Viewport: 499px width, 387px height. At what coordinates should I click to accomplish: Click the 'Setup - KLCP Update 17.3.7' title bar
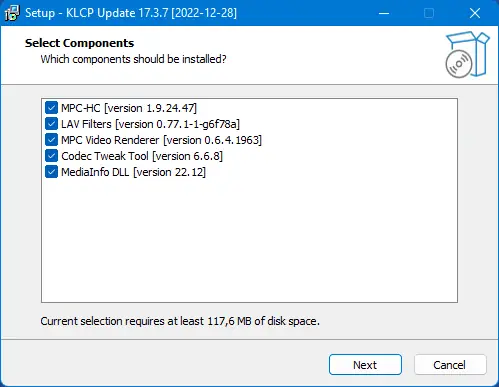pyautogui.click(x=131, y=13)
